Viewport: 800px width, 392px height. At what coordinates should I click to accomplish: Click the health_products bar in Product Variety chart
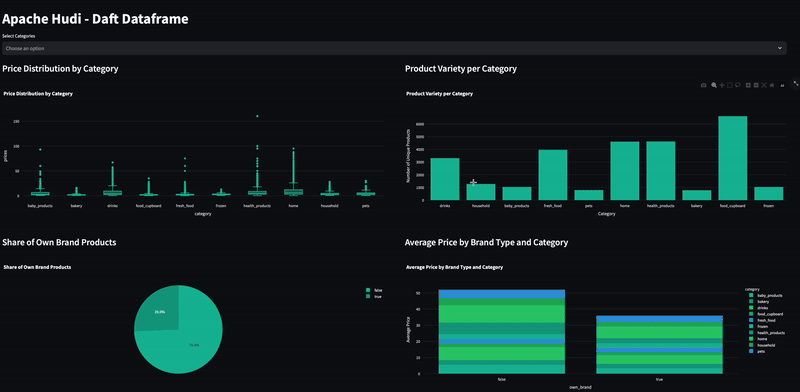click(661, 171)
